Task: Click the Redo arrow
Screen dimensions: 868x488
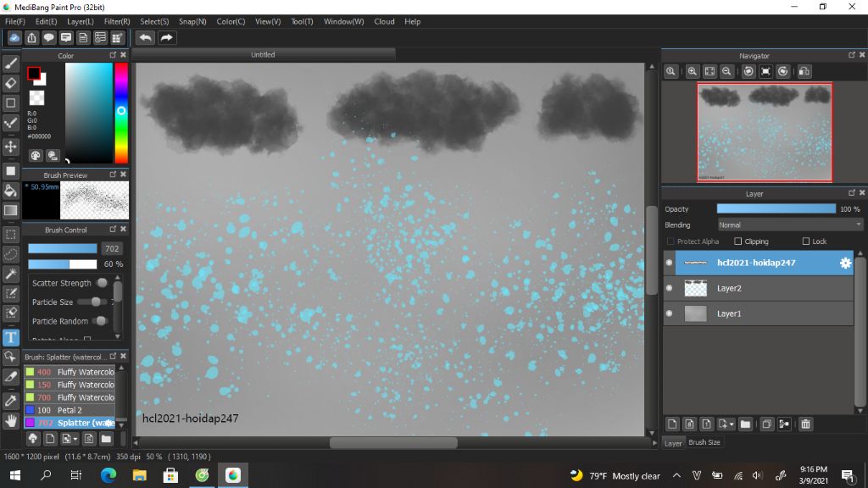Action: [x=167, y=37]
